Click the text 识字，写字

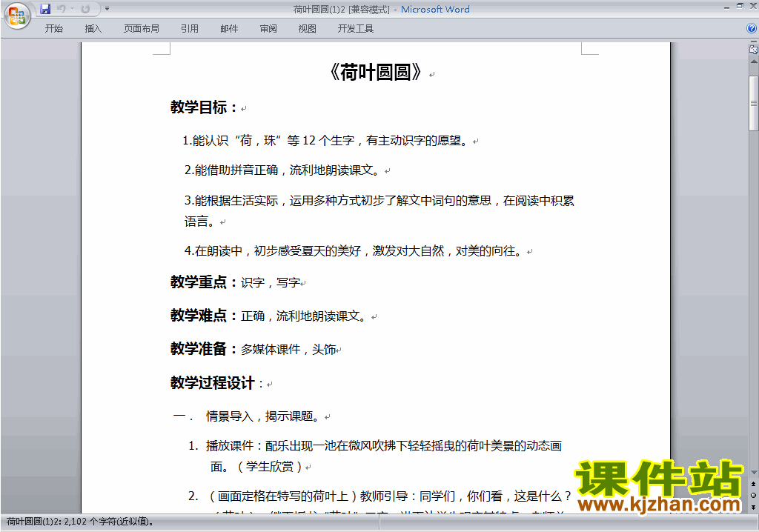(x=270, y=283)
